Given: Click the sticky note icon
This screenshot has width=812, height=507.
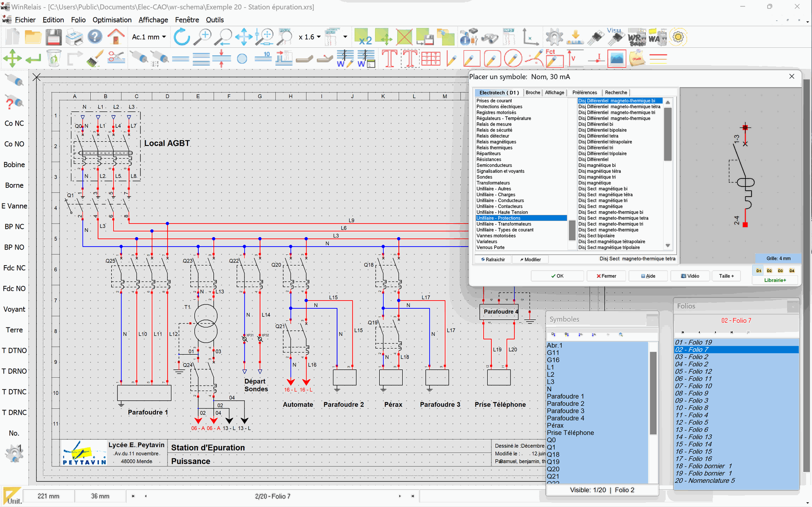Looking at the screenshot, I should click(637, 58).
